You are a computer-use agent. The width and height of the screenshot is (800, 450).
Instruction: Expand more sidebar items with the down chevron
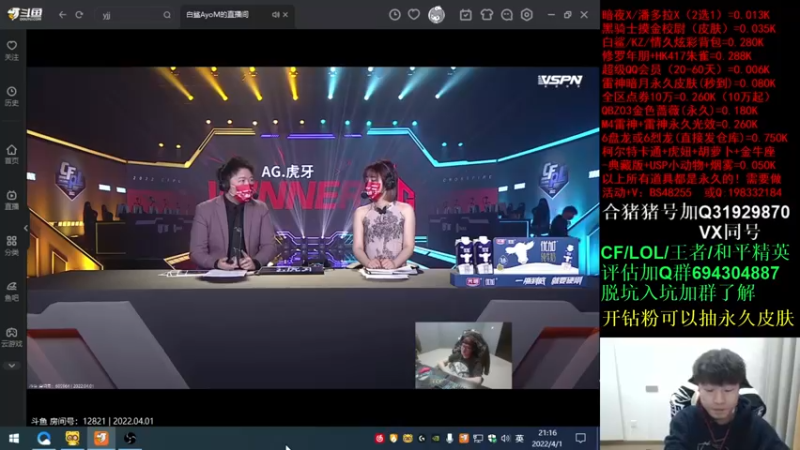(x=12, y=366)
